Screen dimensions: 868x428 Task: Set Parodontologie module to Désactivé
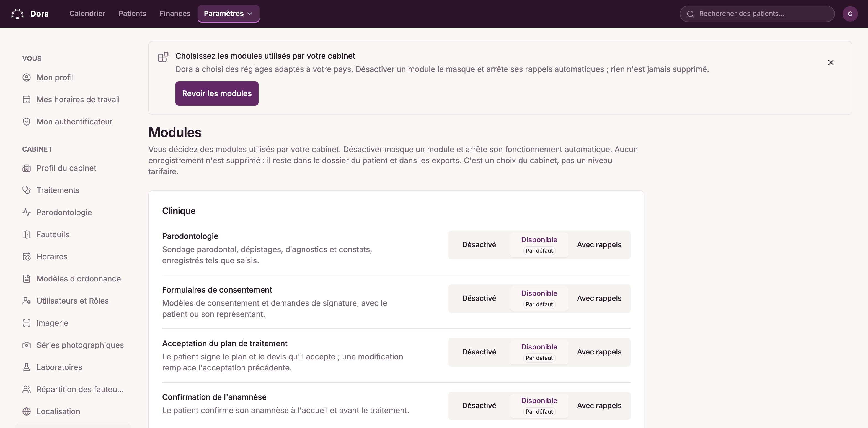click(x=479, y=245)
